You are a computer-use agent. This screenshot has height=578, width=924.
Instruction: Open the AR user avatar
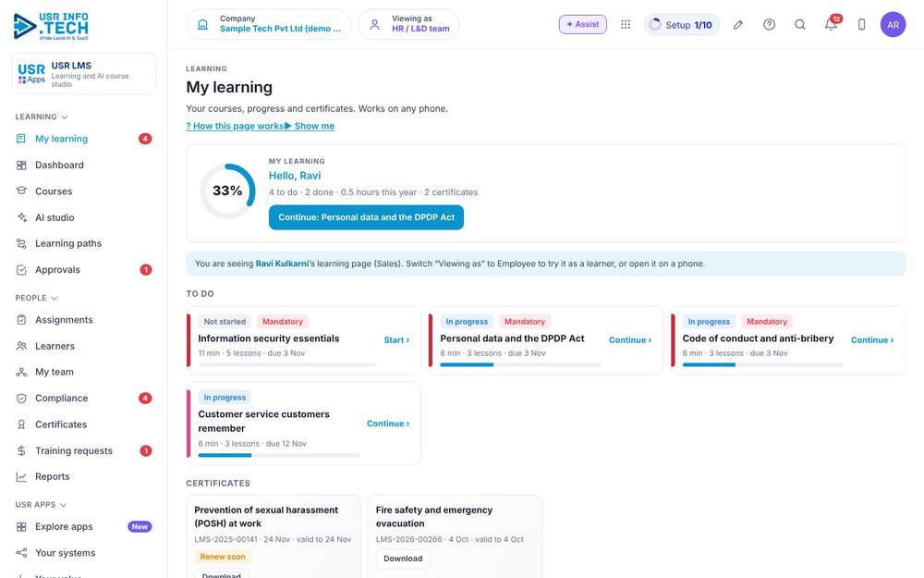[x=893, y=25]
